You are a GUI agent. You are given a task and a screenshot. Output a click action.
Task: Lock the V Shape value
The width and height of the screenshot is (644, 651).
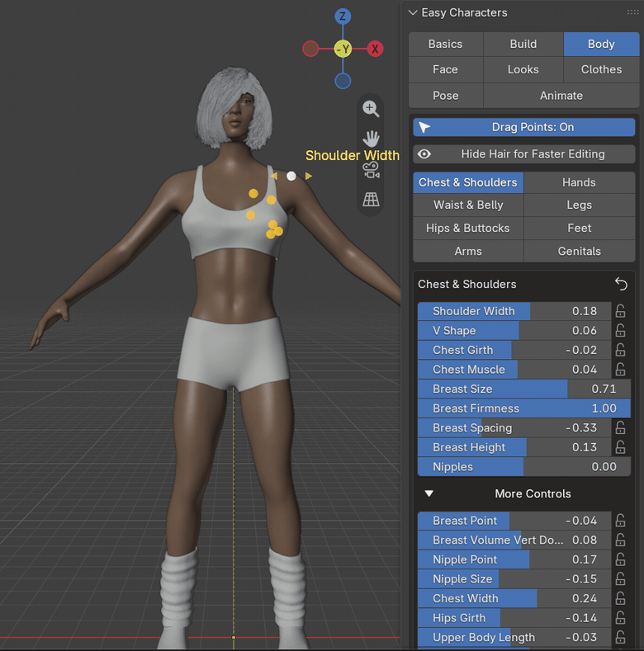pyautogui.click(x=620, y=331)
